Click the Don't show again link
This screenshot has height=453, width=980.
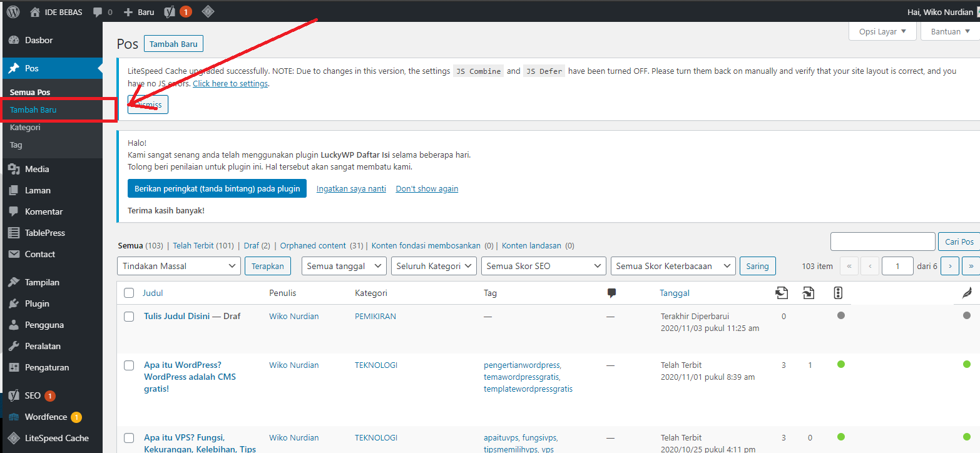pyautogui.click(x=427, y=188)
